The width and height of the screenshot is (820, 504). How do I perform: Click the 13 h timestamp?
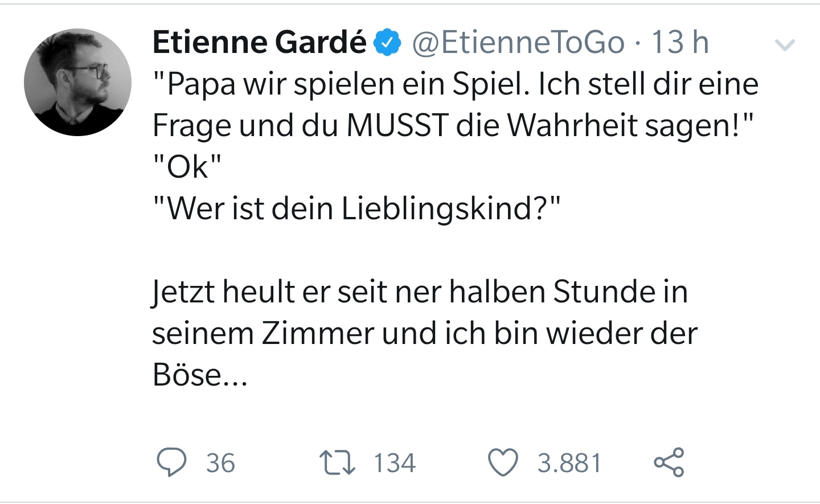coord(680,43)
